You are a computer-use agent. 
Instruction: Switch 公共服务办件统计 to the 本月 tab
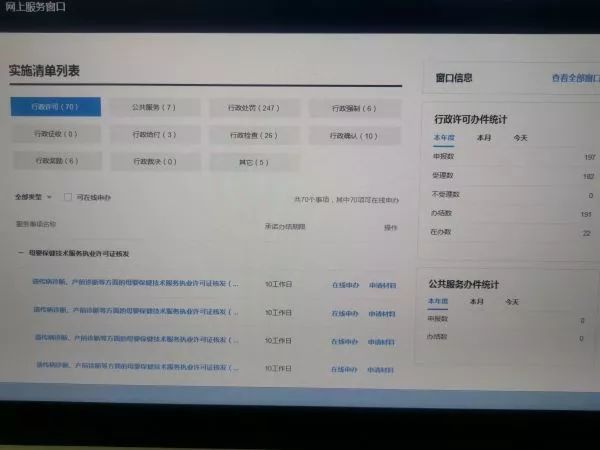(476, 301)
